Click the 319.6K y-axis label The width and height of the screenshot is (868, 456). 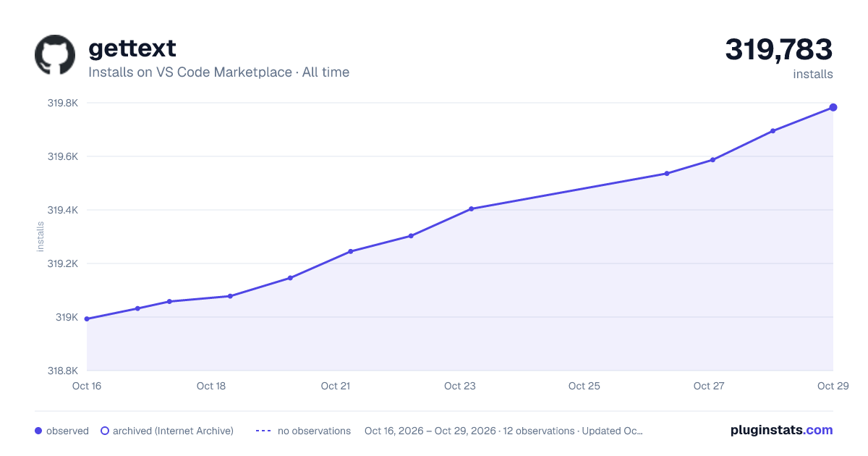[62, 156]
